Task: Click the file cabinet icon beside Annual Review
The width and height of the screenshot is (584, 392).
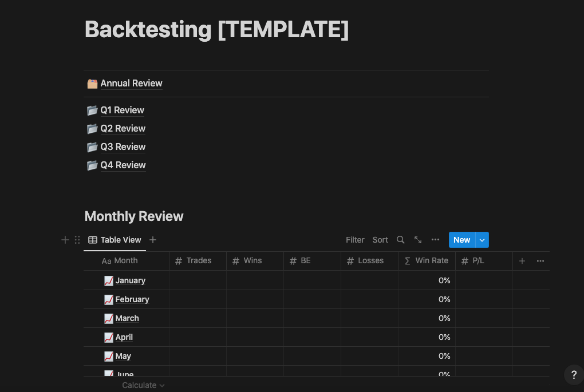Action: click(92, 84)
